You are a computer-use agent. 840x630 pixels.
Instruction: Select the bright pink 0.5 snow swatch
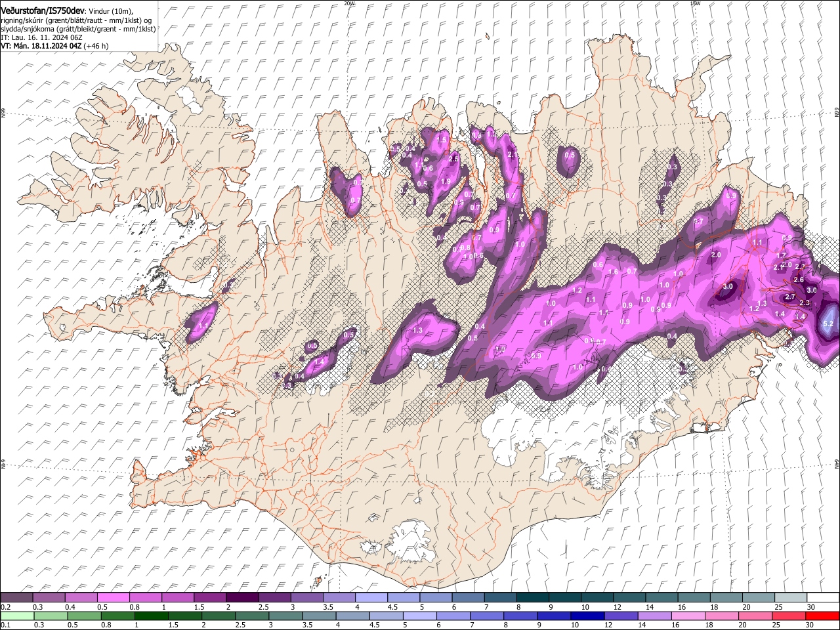[113, 597]
